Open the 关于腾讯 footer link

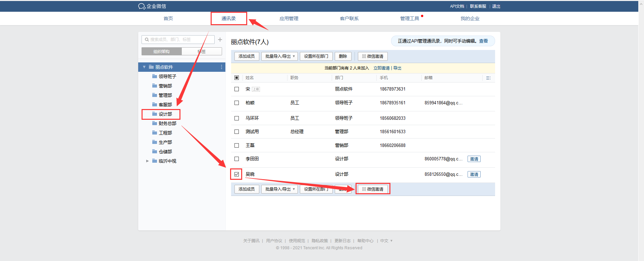pyautogui.click(x=251, y=241)
